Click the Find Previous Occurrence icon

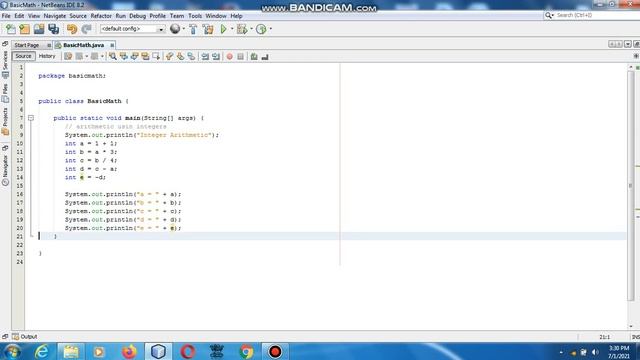tap(124, 56)
